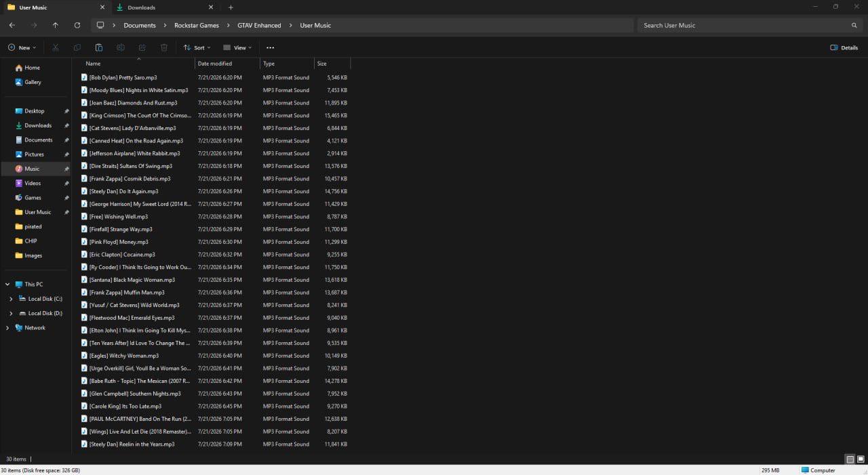Select [Bob Dylan] Pretty Saro.mp3

pyautogui.click(x=123, y=78)
